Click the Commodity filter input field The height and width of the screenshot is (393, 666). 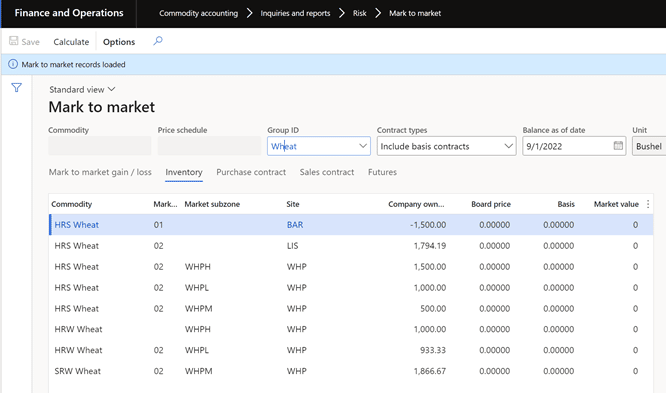point(99,146)
